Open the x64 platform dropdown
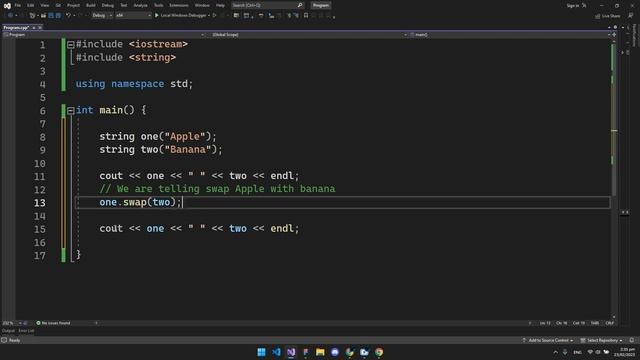The image size is (640, 360). click(133, 16)
